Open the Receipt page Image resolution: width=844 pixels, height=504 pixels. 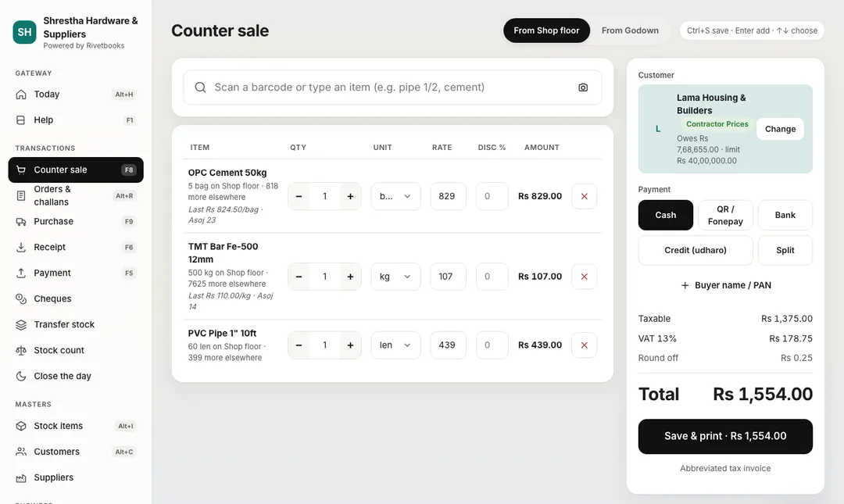[76, 247]
